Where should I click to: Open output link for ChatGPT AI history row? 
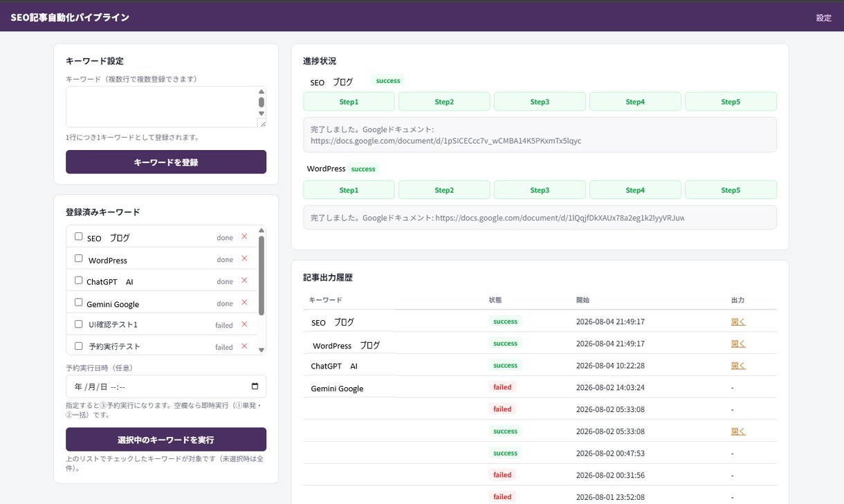coord(738,366)
